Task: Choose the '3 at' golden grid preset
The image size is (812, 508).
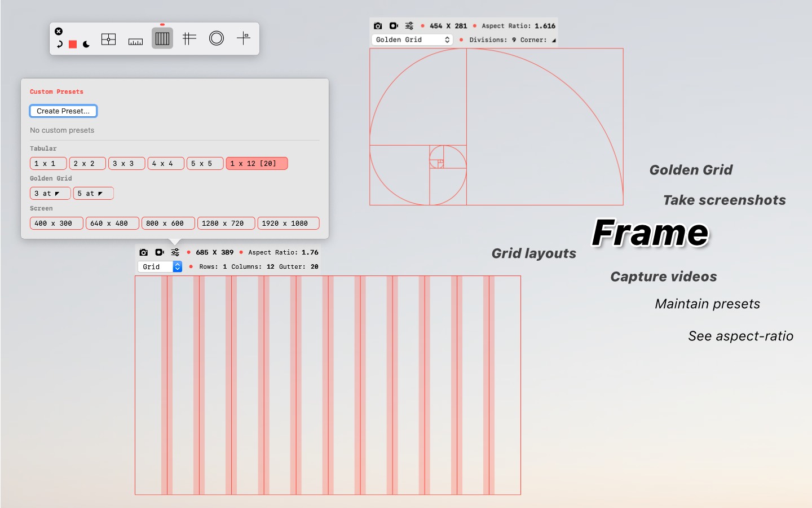Action: click(x=50, y=194)
